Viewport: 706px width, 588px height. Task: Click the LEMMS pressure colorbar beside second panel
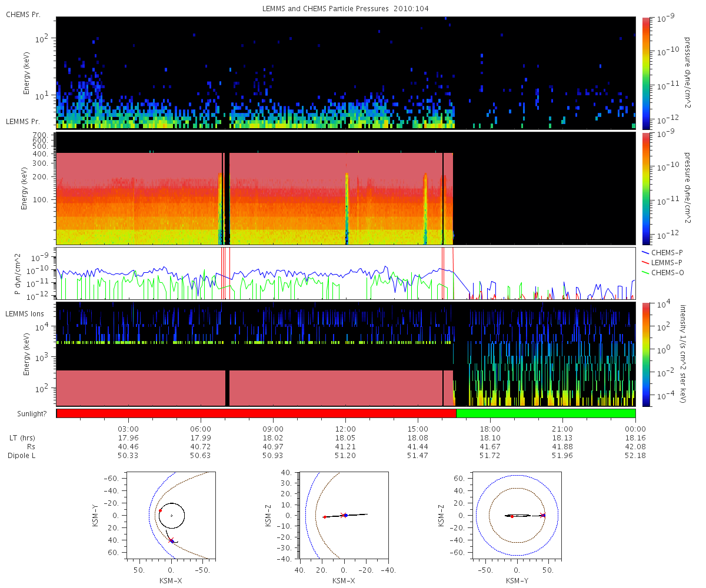pos(647,188)
